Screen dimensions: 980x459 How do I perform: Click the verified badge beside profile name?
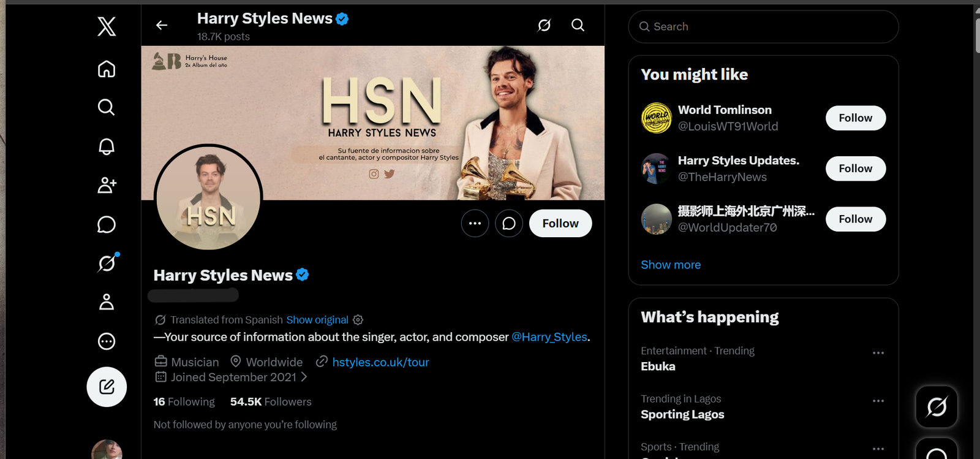[303, 275]
